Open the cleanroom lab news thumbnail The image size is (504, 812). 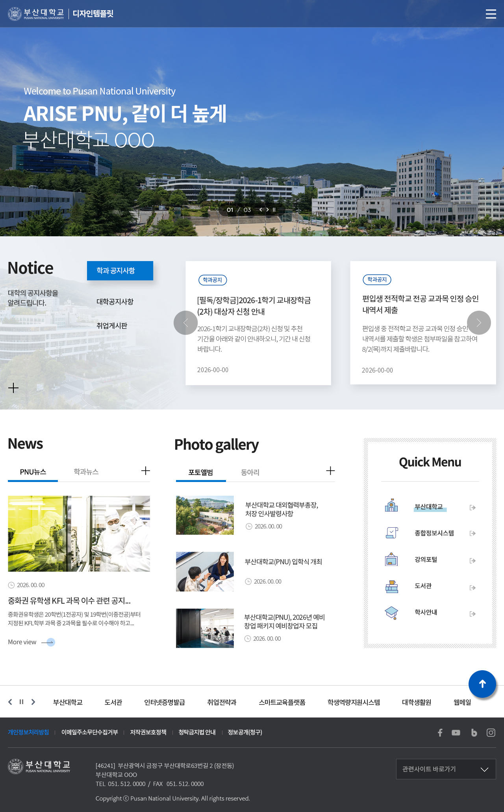pyautogui.click(x=79, y=534)
